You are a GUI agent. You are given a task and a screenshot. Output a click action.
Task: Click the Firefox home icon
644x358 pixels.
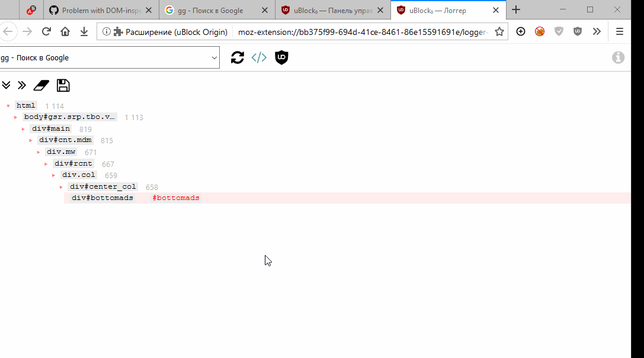(x=65, y=31)
